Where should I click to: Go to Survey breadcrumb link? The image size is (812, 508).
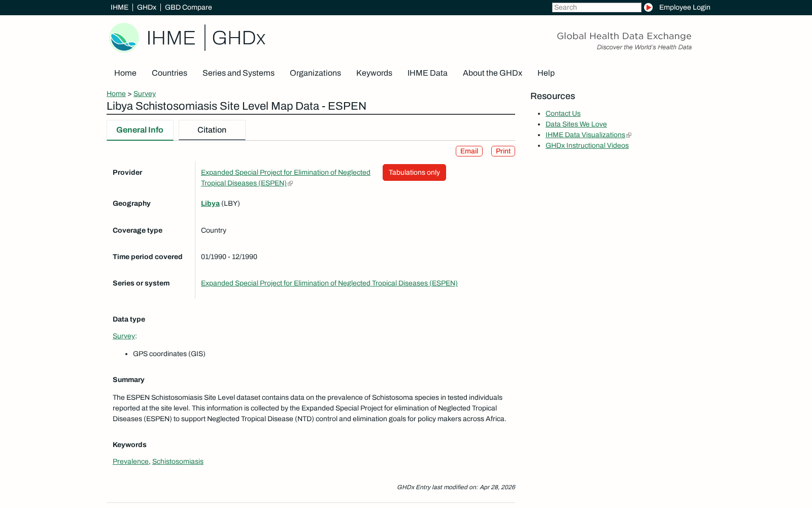[x=145, y=93]
